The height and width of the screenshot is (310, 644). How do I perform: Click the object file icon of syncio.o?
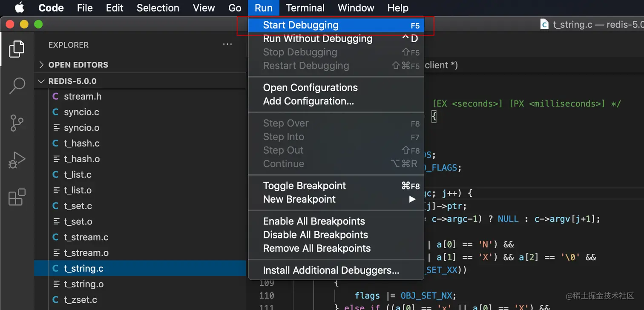56,128
